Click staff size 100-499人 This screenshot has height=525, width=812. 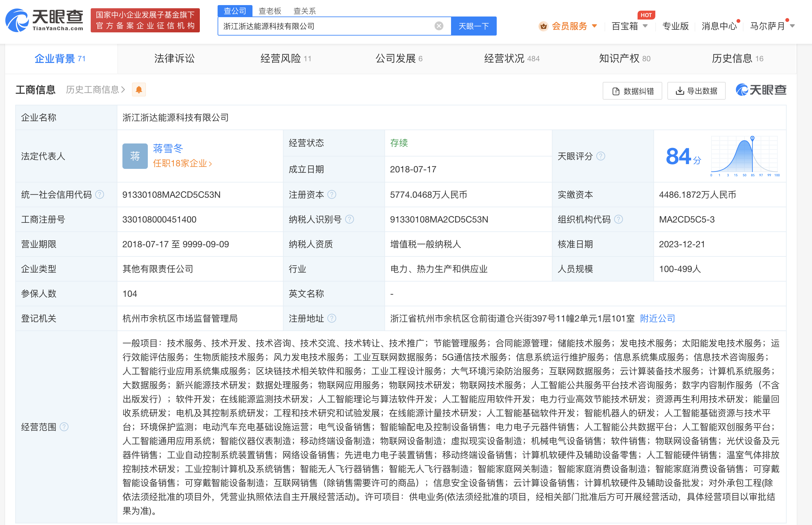[x=679, y=269]
